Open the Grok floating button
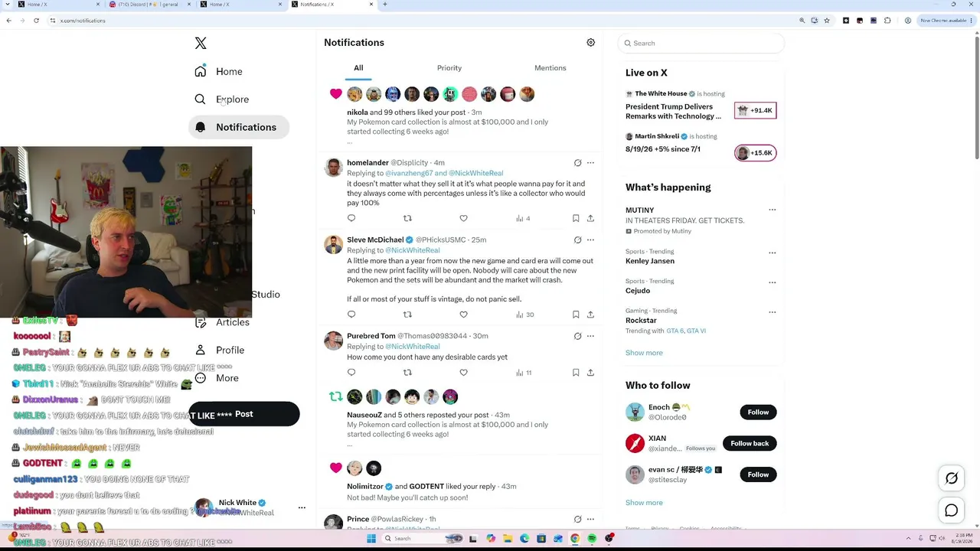The height and width of the screenshot is (551, 980). (x=952, y=479)
